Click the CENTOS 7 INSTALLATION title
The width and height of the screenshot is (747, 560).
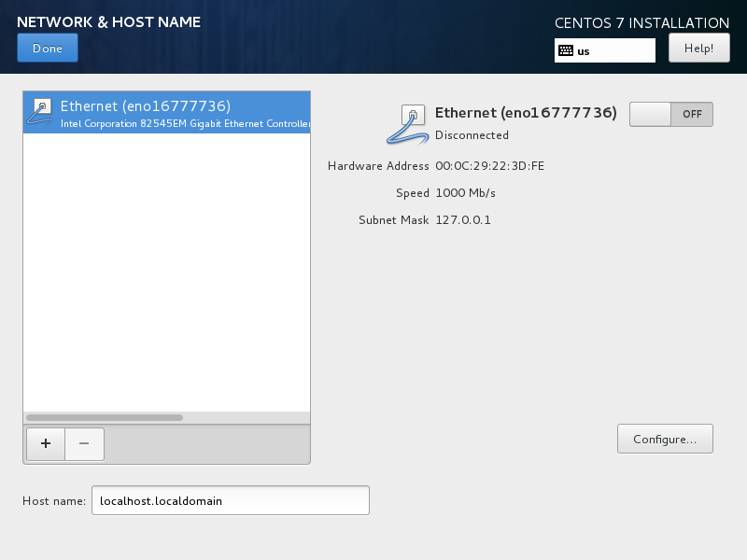click(641, 22)
